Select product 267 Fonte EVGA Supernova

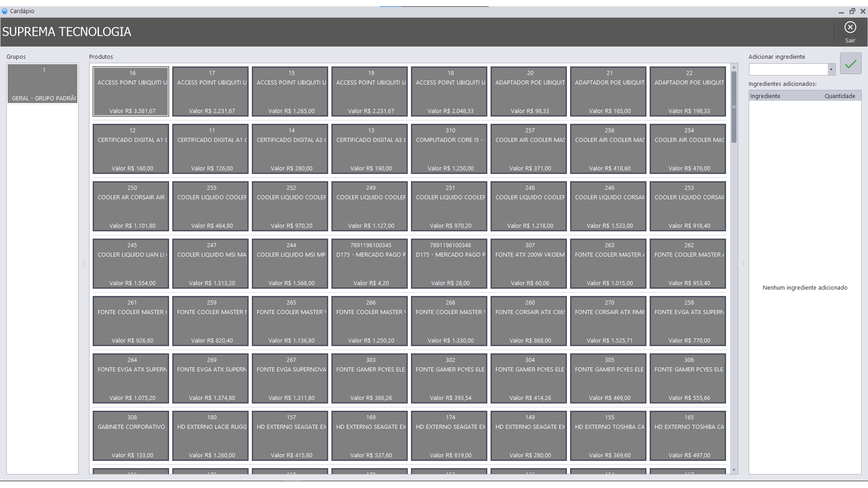tap(290, 379)
